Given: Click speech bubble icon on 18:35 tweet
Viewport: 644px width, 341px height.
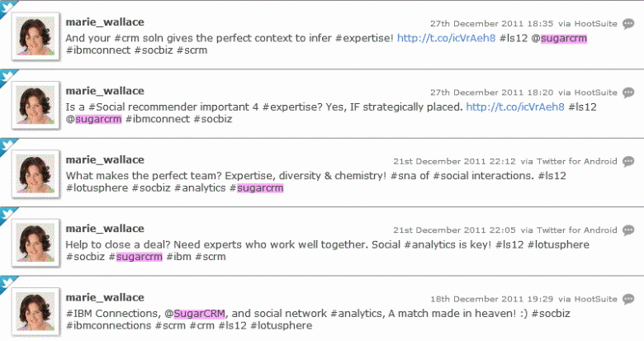Looking at the screenshot, I should (x=628, y=24).
